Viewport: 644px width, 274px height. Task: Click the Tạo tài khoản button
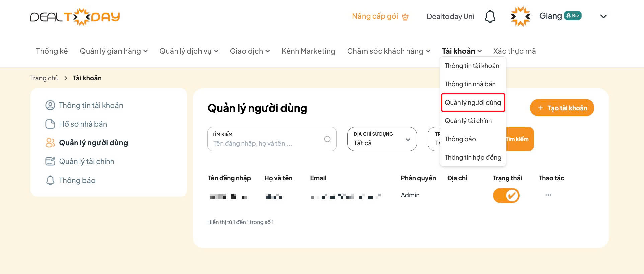(x=562, y=108)
